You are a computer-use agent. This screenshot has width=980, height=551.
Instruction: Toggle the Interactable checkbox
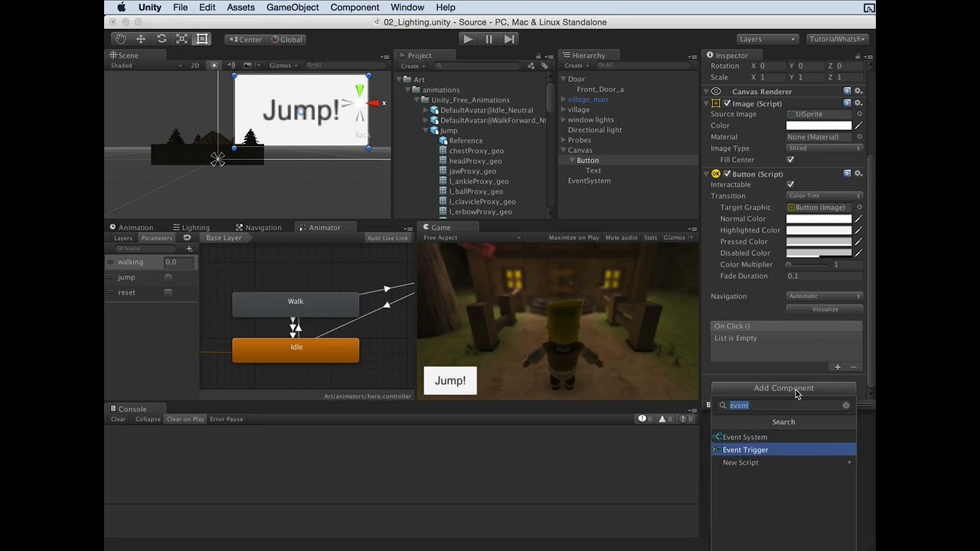790,184
